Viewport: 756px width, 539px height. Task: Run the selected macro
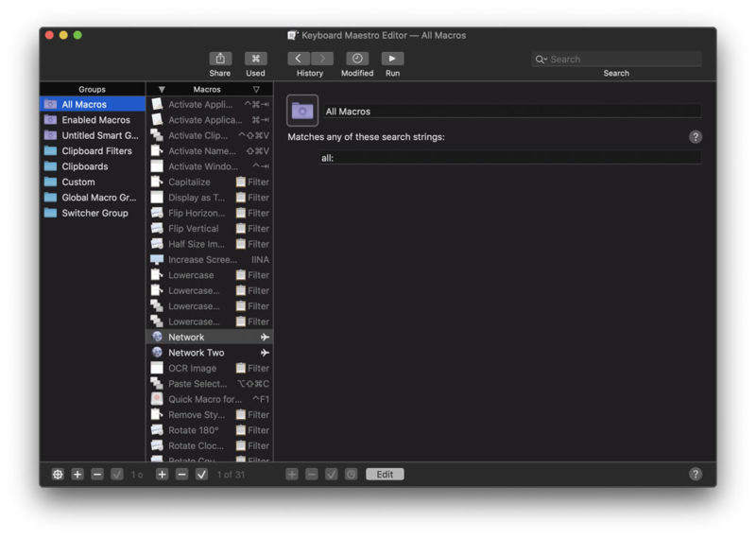pos(392,59)
